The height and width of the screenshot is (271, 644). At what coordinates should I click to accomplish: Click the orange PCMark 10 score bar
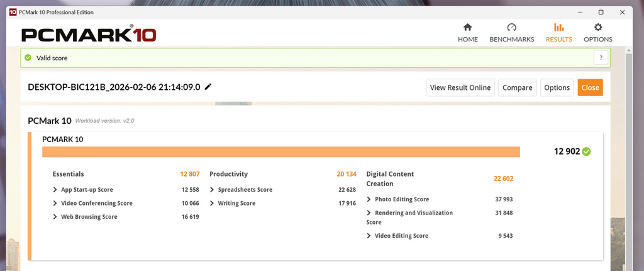pos(281,152)
